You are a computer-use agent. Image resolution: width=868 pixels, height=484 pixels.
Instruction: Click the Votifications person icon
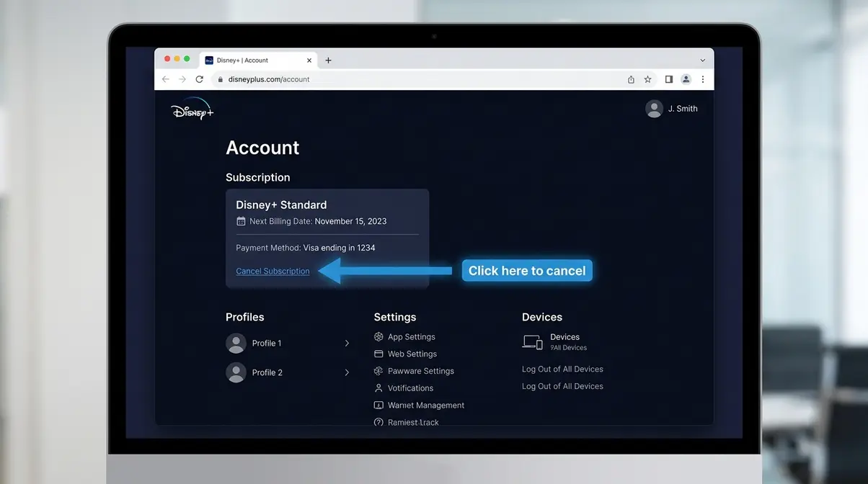point(378,387)
